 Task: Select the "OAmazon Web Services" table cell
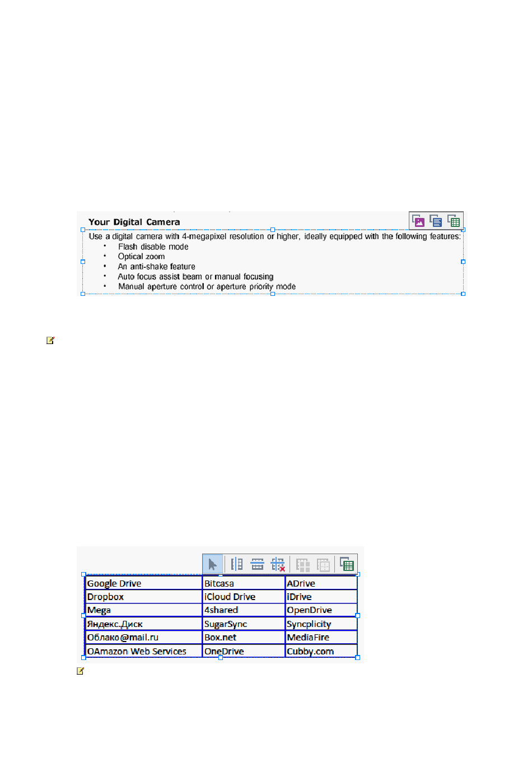click(x=143, y=651)
